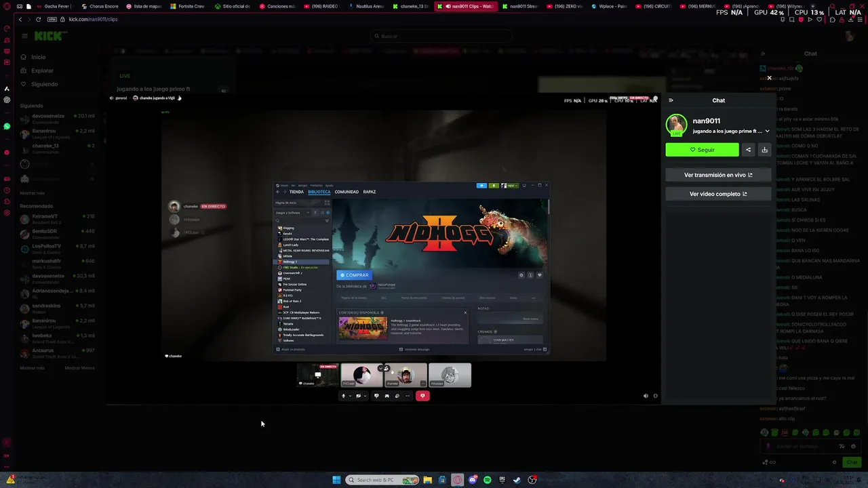The image size is (868, 488).
Task: Switch to the 'Nautilus Arena' browser tab
Action: pyautogui.click(x=366, y=6)
